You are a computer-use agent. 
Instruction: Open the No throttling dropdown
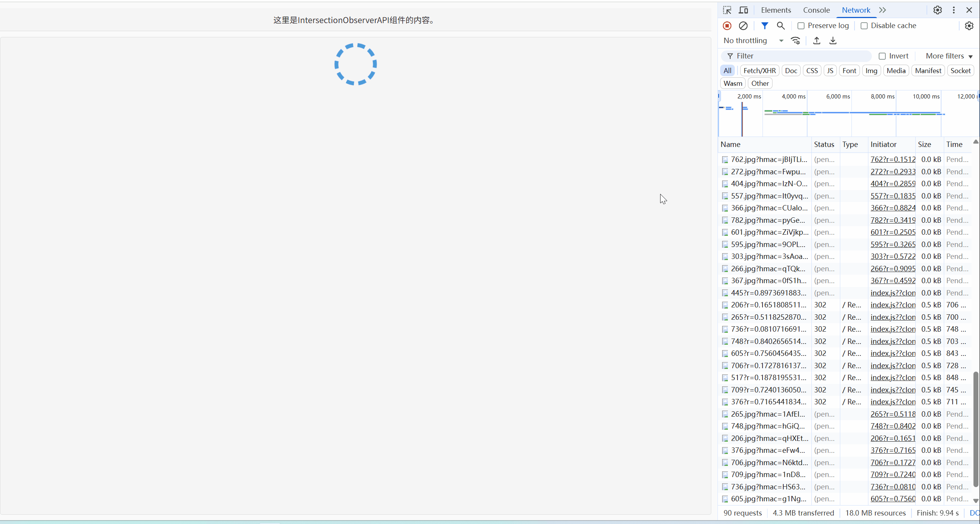753,40
